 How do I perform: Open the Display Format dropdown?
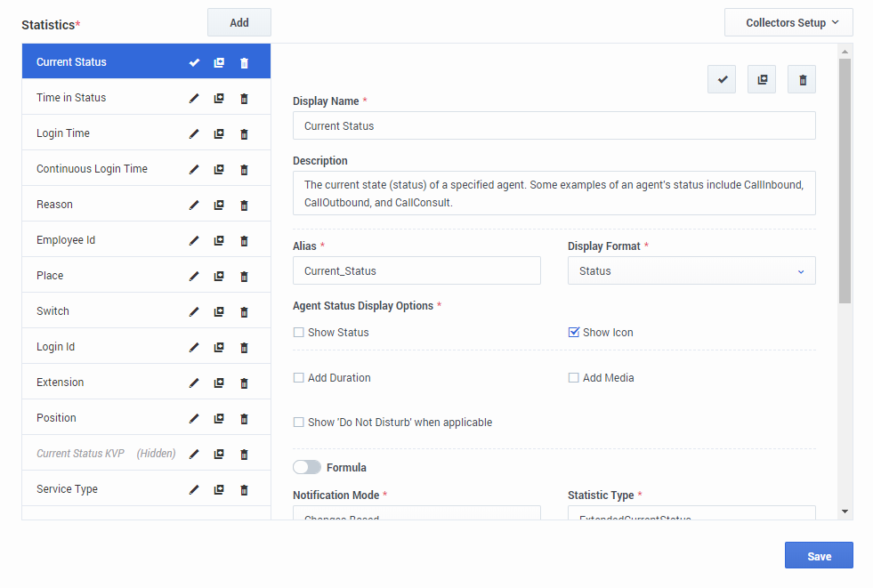[691, 271]
